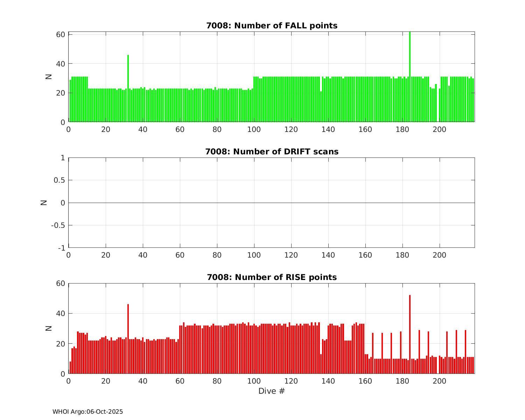Click the '0.5' y-tick on DRIFT plot
The image size is (525, 420).
59,180
